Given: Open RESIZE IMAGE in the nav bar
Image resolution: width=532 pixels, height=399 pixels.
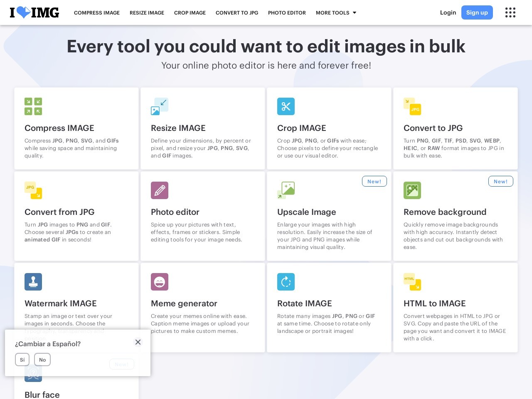Looking at the screenshot, I should [147, 13].
